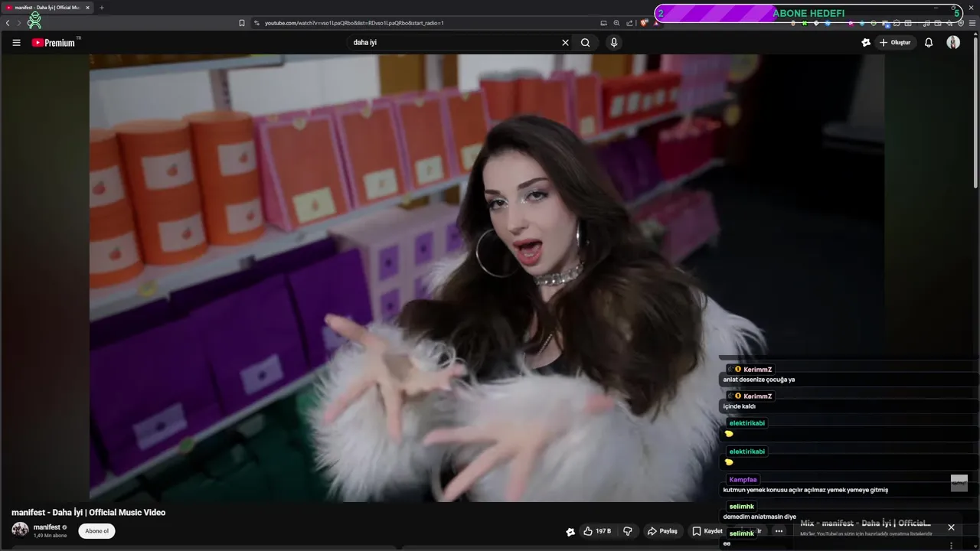Click the magnifier search button

(x=586, y=43)
